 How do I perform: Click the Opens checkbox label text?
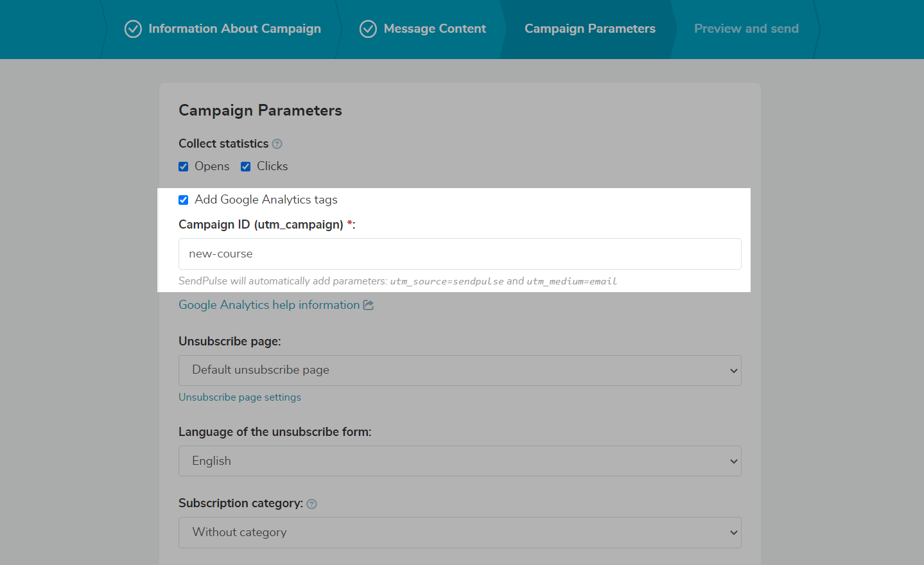[x=212, y=166]
